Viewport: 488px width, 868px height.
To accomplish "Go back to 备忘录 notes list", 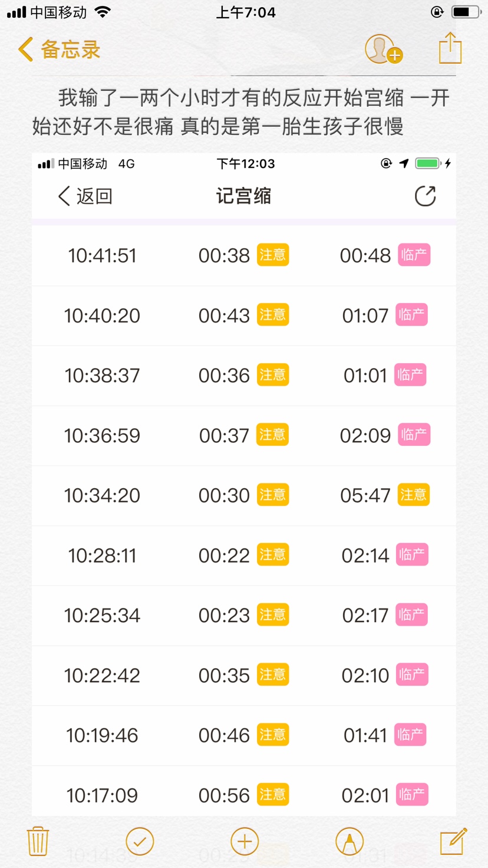I will pyautogui.click(x=59, y=50).
